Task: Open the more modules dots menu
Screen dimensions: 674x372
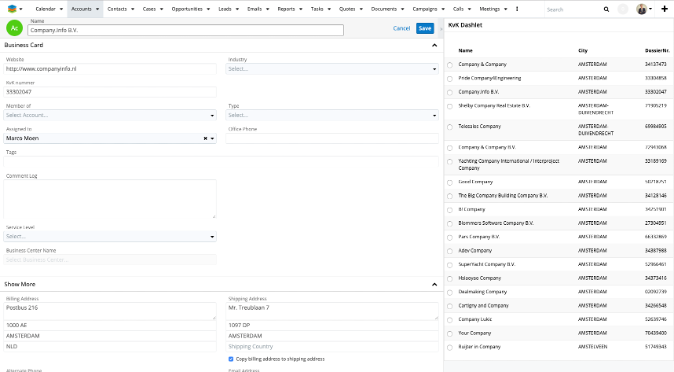Action: 517,9
